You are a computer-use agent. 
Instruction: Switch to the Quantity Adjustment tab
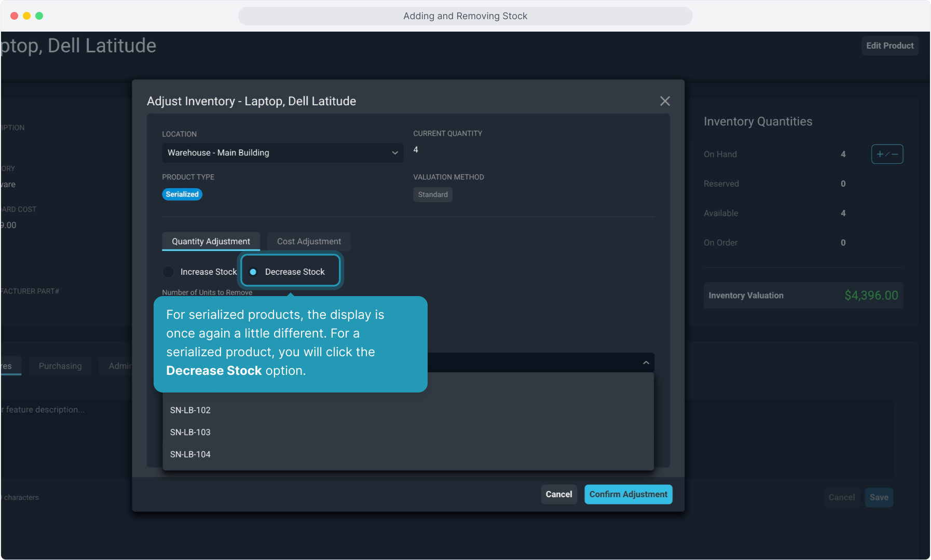[211, 242]
